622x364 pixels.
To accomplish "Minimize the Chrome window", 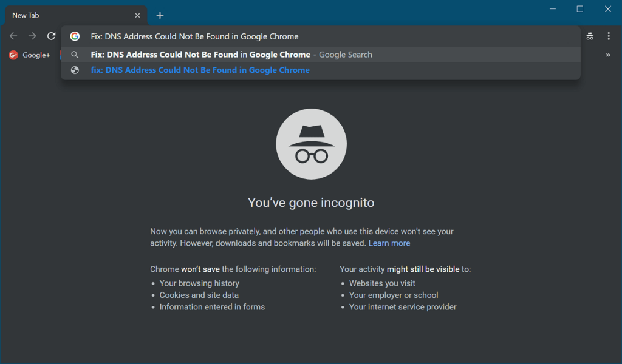I will [x=553, y=8].
